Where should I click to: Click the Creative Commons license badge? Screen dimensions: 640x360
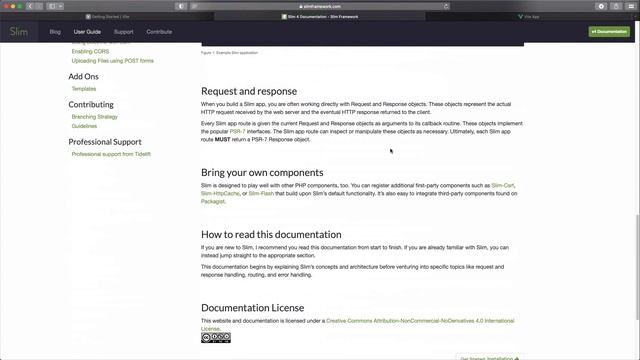click(x=216, y=338)
